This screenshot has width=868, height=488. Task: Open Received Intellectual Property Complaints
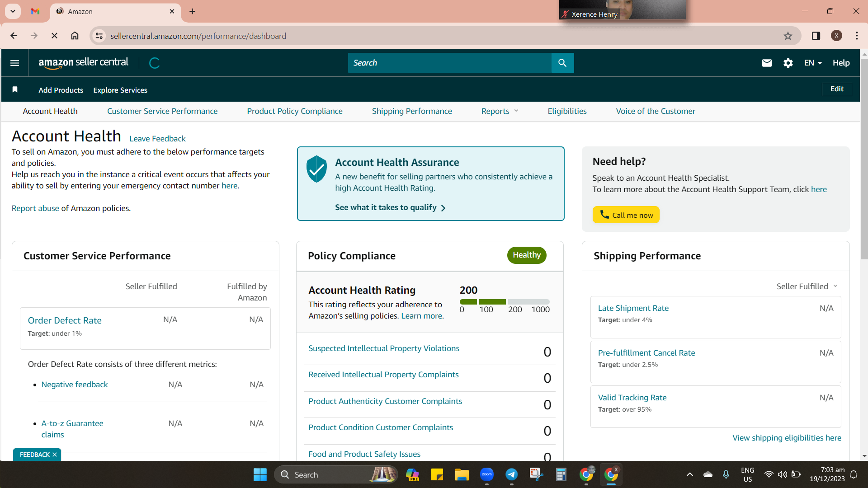coord(383,375)
